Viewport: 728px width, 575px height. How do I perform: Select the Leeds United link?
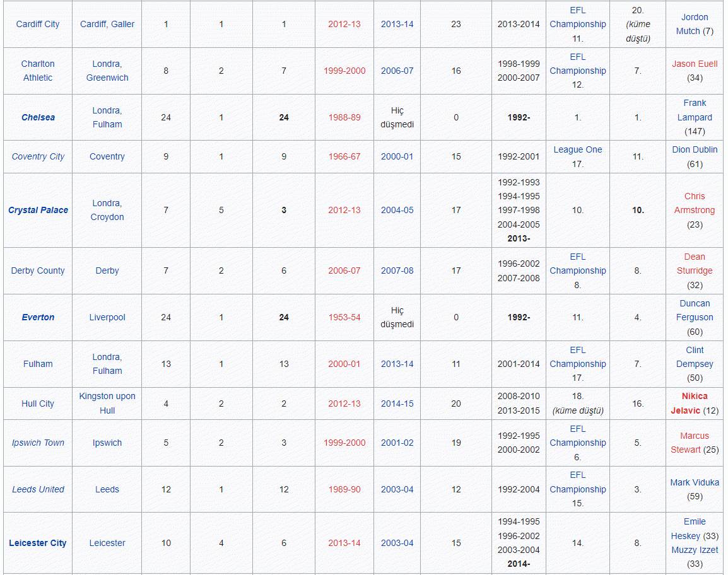point(38,489)
